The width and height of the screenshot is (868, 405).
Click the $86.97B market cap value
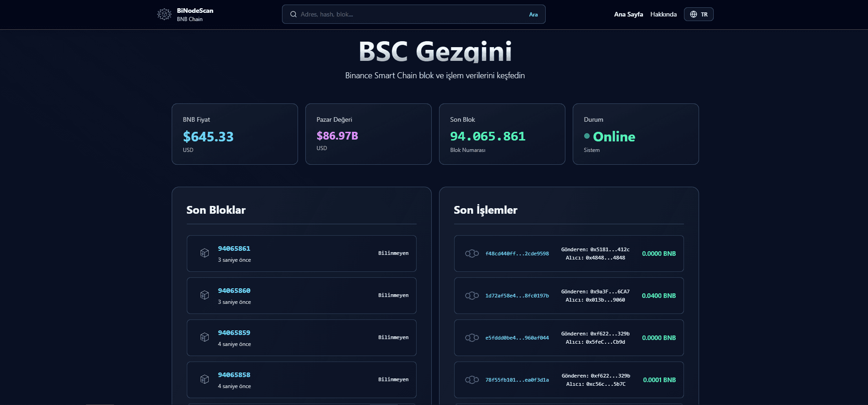[337, 136]
